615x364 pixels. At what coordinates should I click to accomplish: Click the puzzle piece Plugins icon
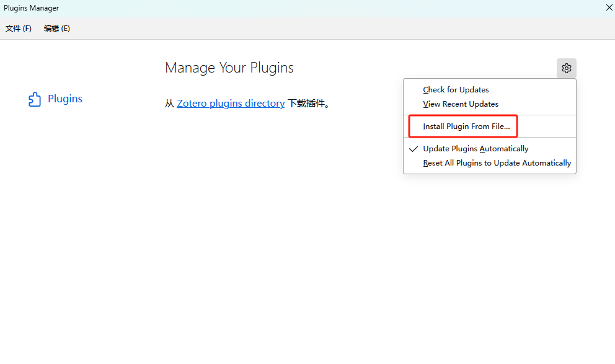tap(35, 99)
